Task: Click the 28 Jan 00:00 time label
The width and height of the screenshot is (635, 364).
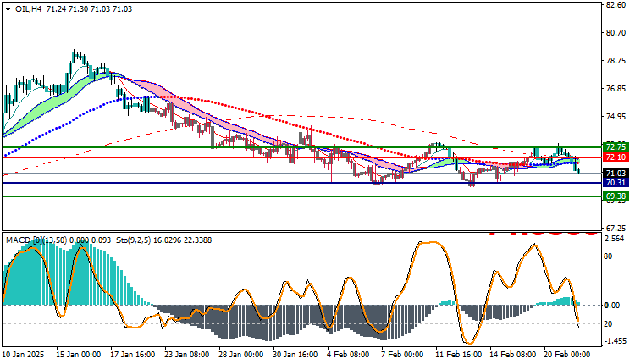Action: (241, 355)
